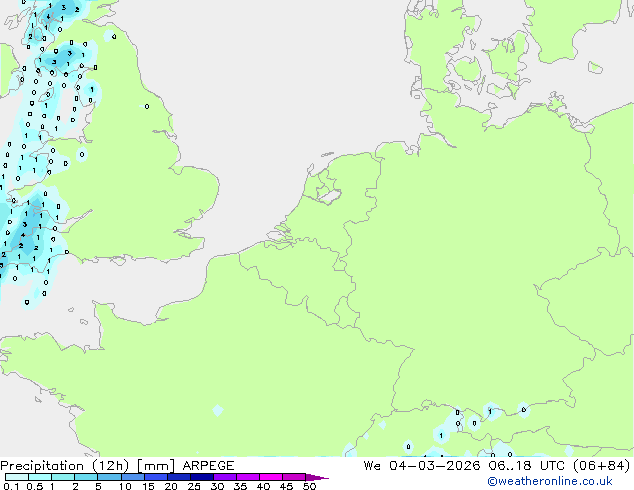
Task: Click the 'Precipitation (12h)' title text
Action: (65, 466)
